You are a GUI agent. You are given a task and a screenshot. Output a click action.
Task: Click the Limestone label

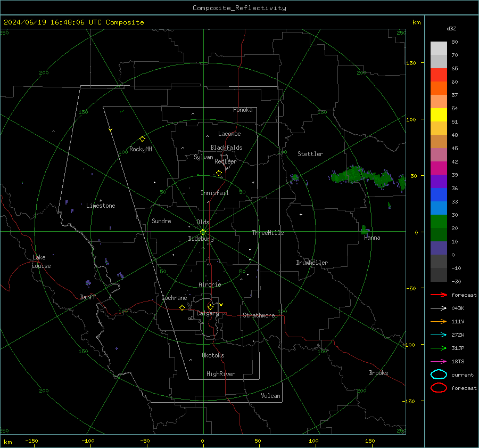[101, 206]
